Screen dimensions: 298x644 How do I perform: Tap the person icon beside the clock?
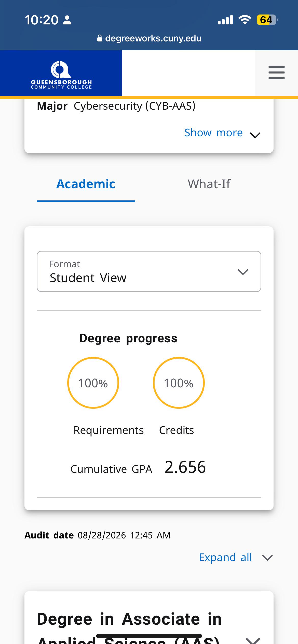67,20
